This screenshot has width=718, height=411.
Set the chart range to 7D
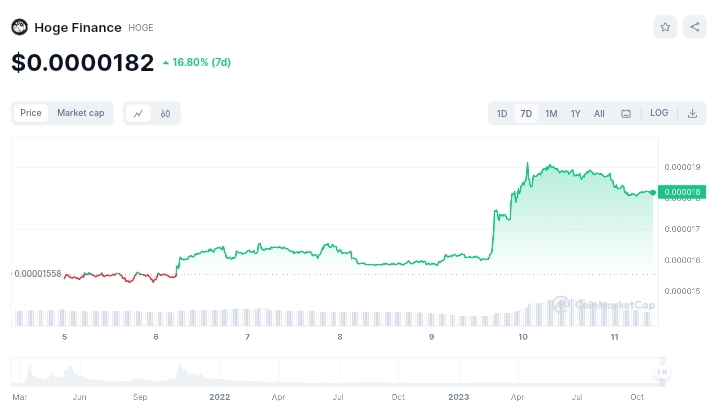tap(526, 114)
